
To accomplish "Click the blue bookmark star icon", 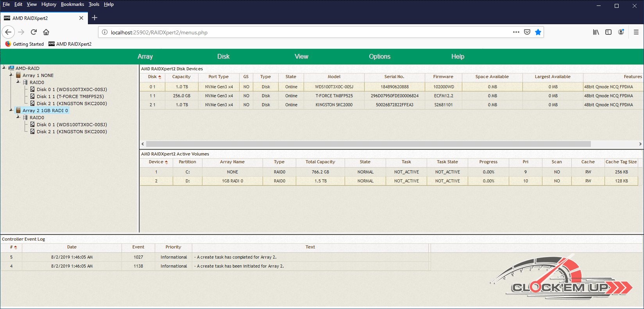I will click(x=538, y=32).
